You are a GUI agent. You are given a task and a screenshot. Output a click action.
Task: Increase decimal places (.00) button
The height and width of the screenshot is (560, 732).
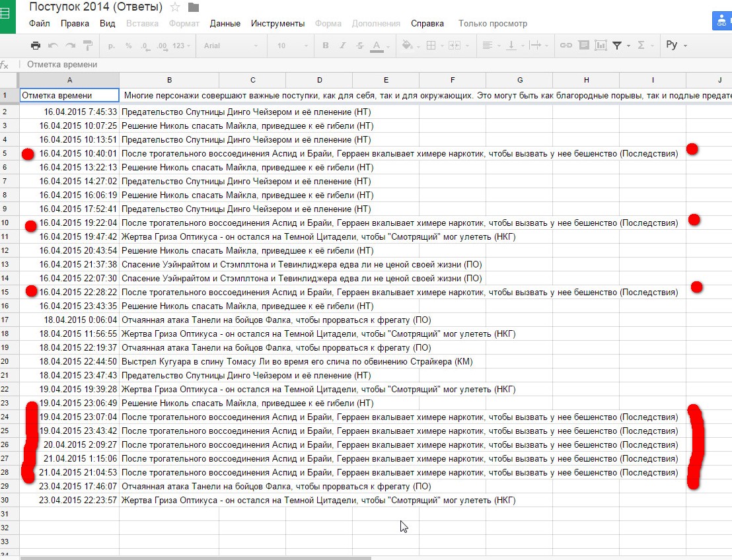[162, 46]
